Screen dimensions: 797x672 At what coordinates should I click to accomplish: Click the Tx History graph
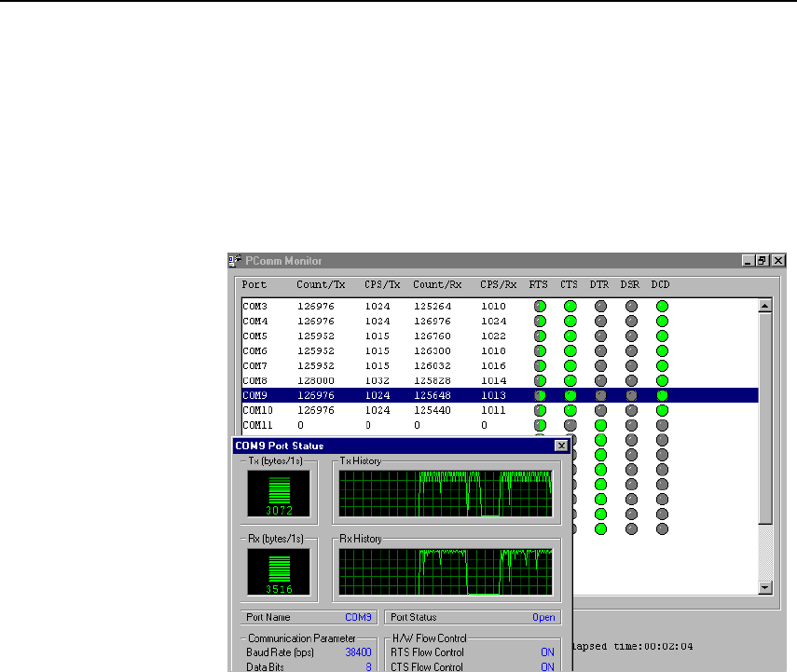coord(446,493)
